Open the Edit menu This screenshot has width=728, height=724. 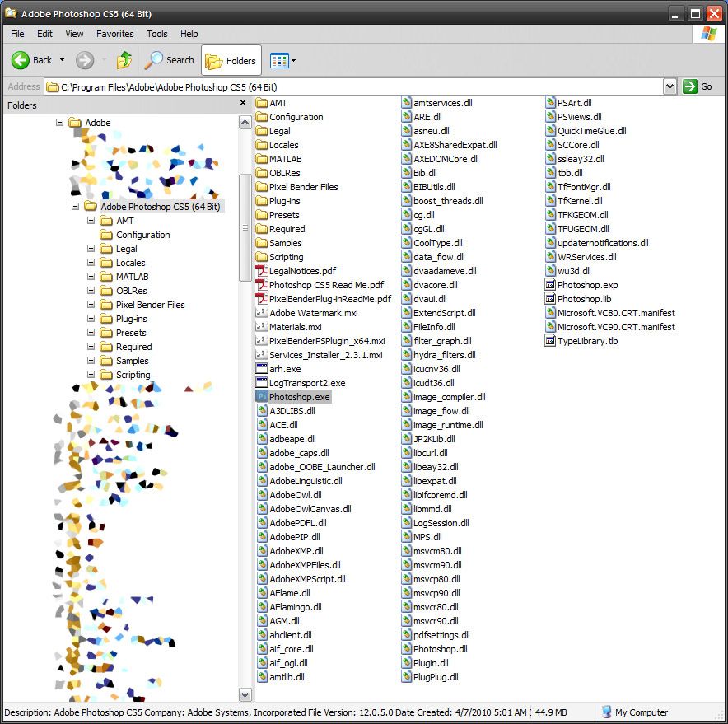[x=45, y=34]
